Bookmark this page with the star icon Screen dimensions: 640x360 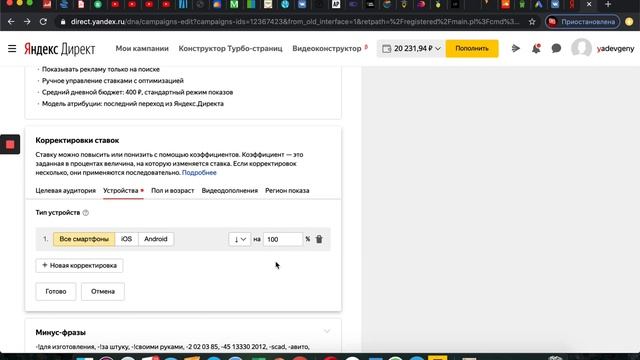532,22
